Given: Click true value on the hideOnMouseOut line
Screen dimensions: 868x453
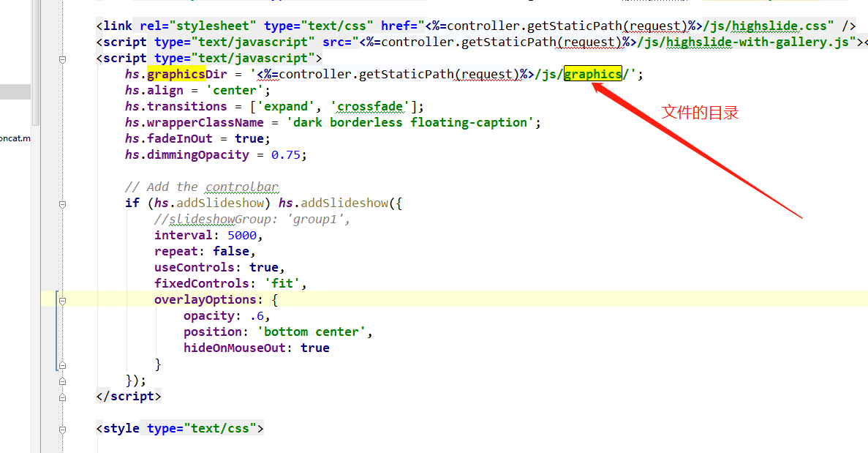Looking at the screenshot, I should click(315, 348).
